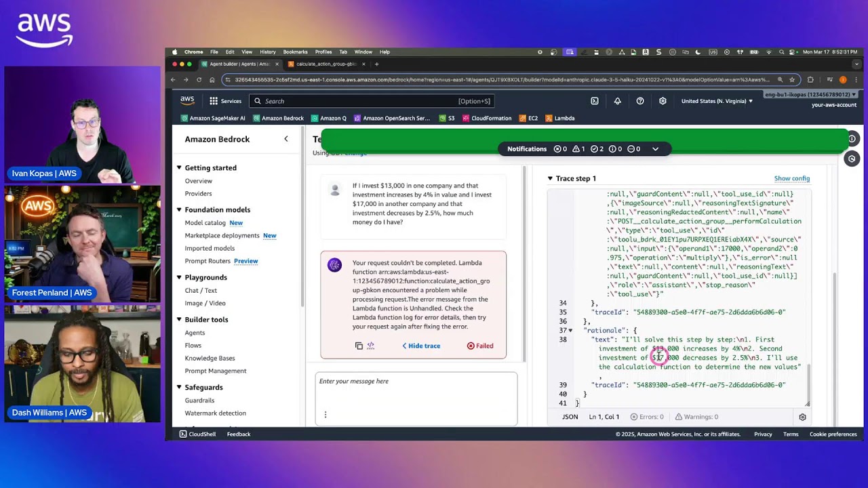Open Knowledge Bases in sidebar
The image size is (868, 488).
[210, 358]
